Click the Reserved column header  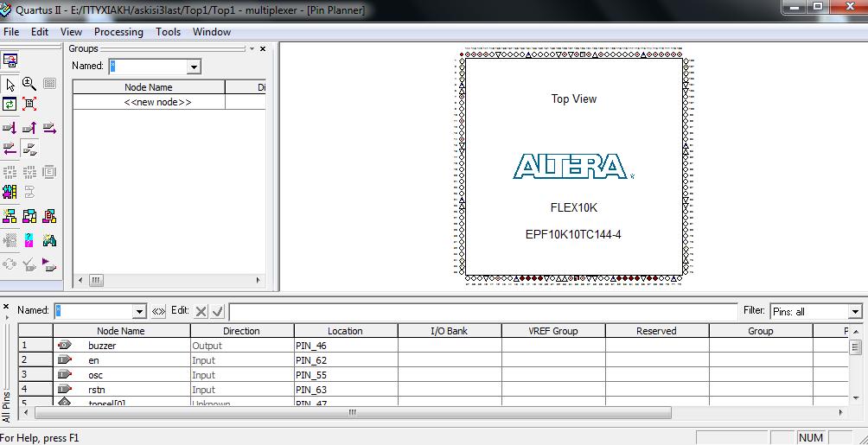tap(656, 331)
